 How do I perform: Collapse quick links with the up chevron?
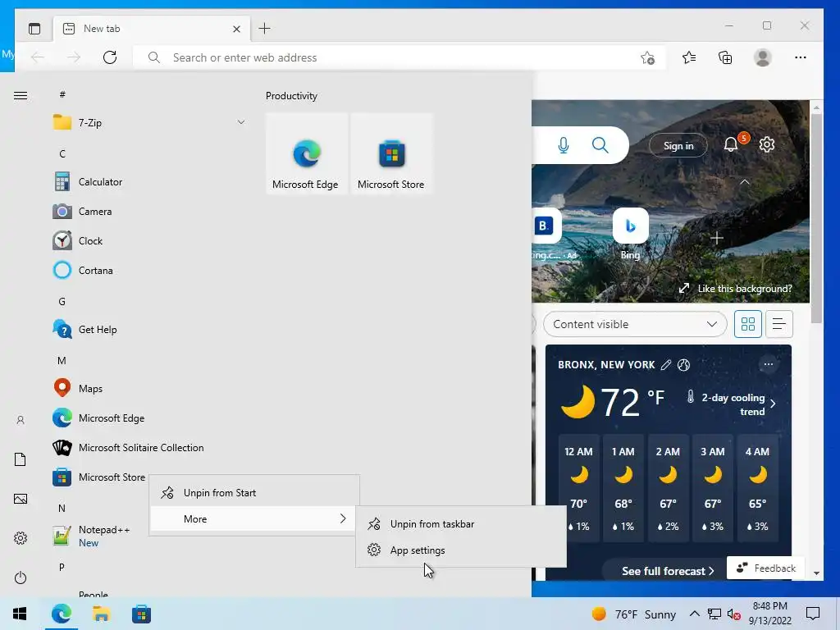coord(745,182)
